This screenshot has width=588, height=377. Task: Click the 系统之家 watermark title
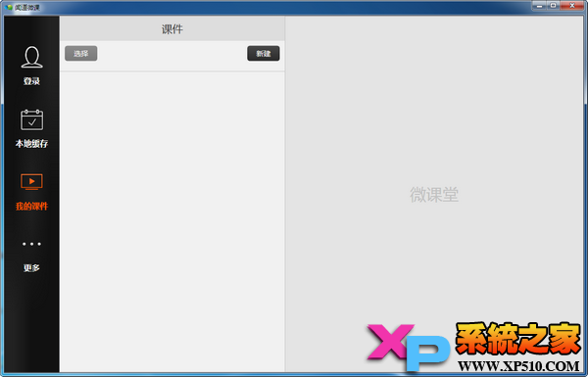tap(517, 339)
